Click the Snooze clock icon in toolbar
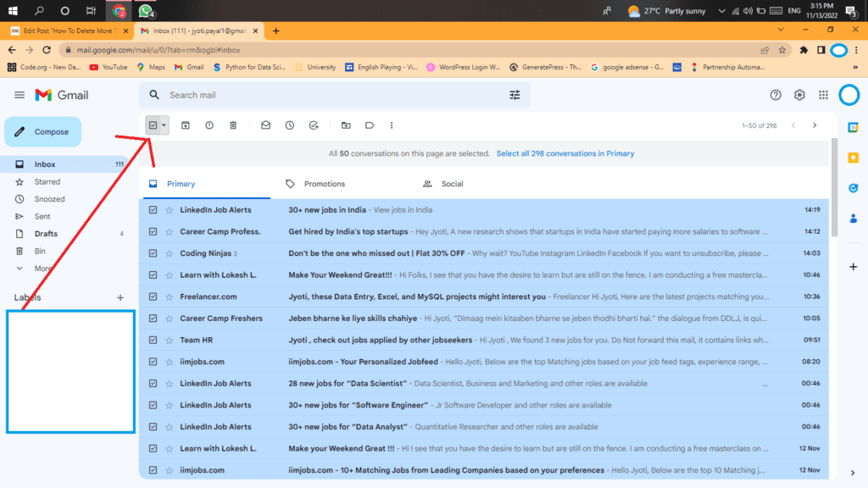 [290, 125]
